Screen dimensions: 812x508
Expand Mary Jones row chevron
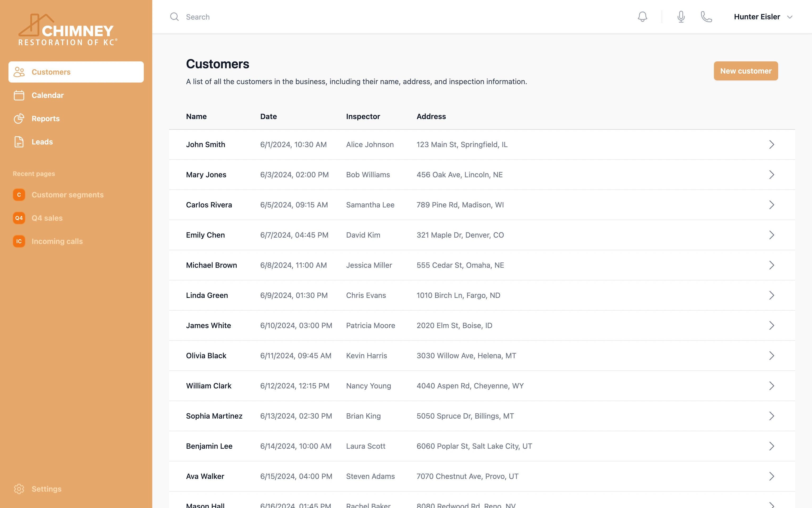pyautogui.click(x=771, y=175)
